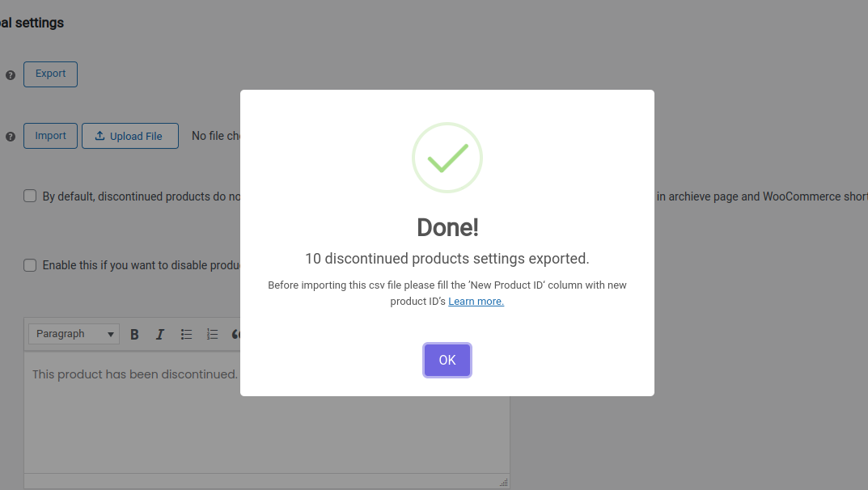Open the Paragraph format dropdown
Viewport: 868px width, 490px height.
pyautogui.click(x=74, y=334)
